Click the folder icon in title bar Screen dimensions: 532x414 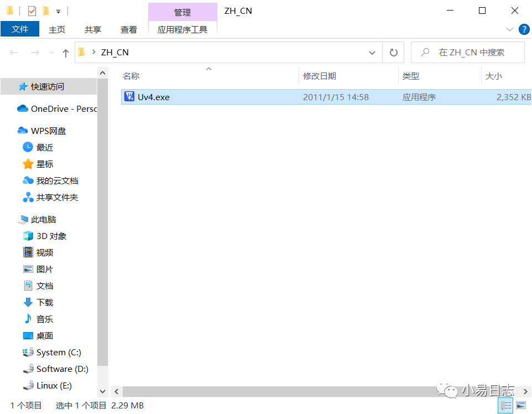[10, 11]
